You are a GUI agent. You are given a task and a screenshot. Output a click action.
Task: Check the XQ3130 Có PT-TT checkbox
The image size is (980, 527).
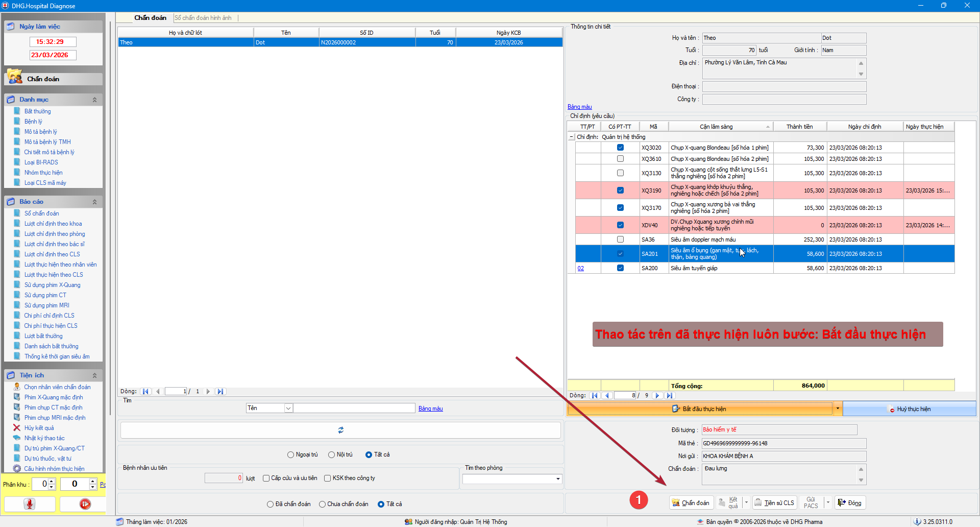point(620,173)
